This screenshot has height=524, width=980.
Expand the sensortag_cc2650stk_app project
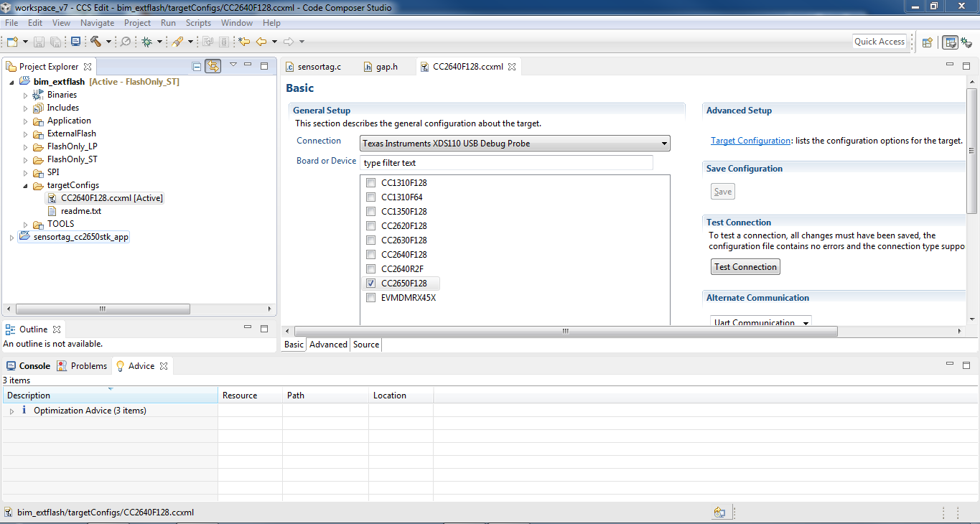pos(11,237)
